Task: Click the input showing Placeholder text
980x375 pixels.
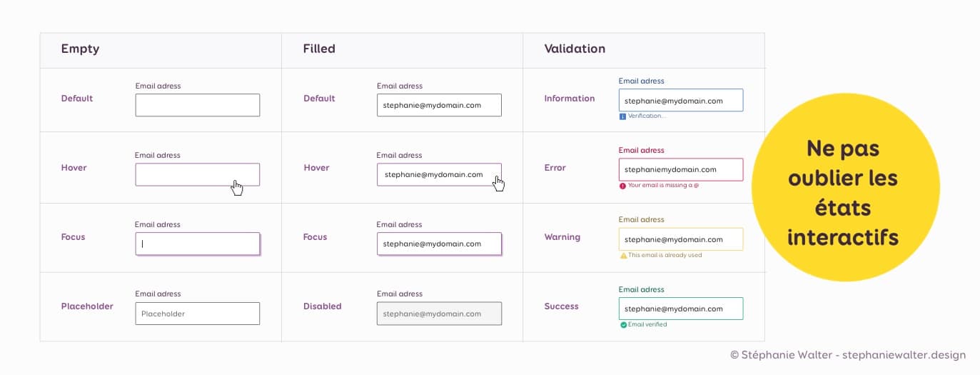Action: [x=197, y=314]
